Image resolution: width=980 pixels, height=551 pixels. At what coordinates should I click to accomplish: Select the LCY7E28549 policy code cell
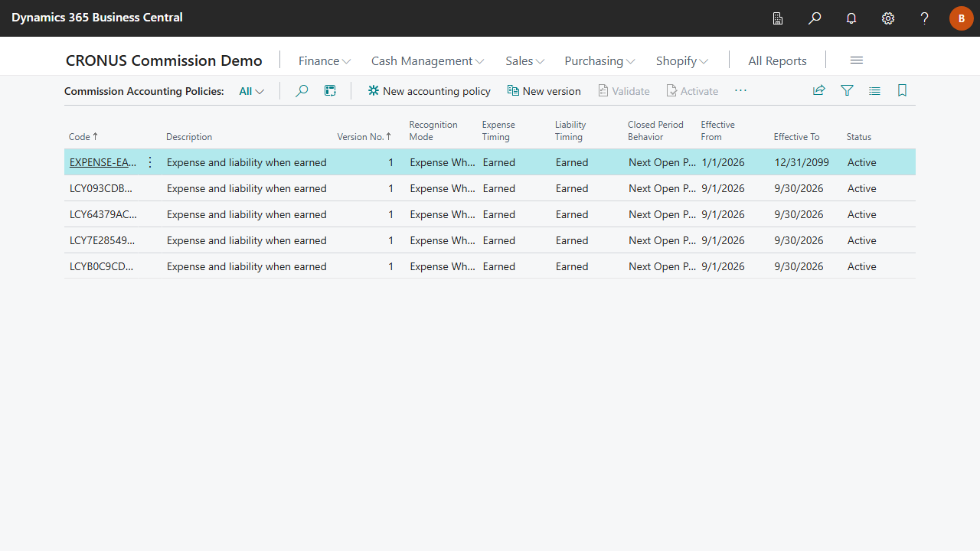click(x=103, y=240)
